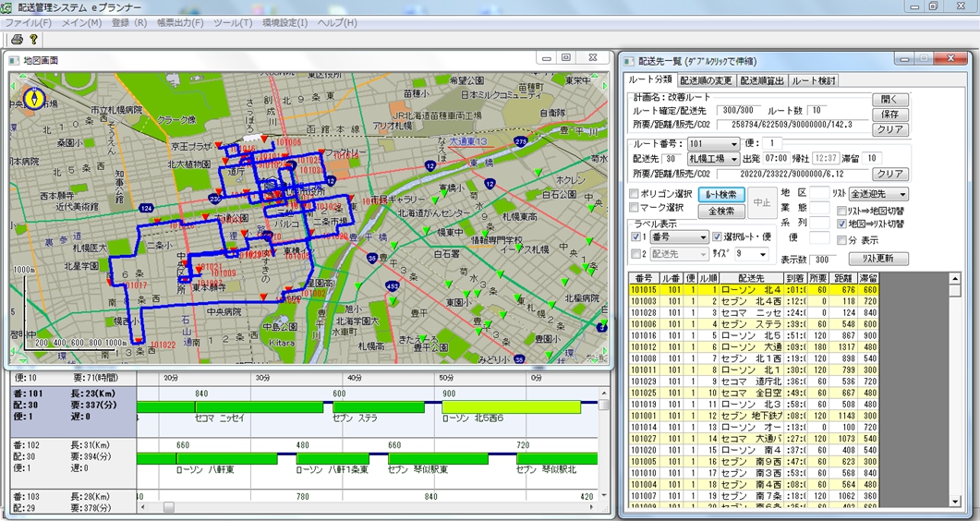Open the ファイル(F) menu
980x521 pixels.
28,22
